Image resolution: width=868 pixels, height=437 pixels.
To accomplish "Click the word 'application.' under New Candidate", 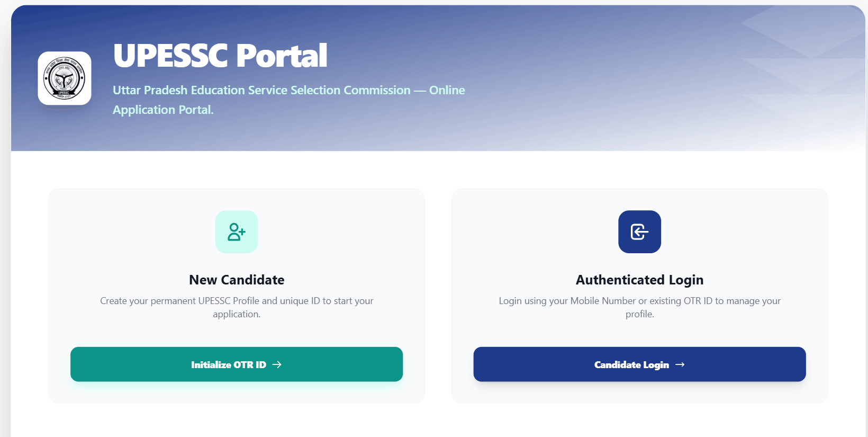I will 237,314.
